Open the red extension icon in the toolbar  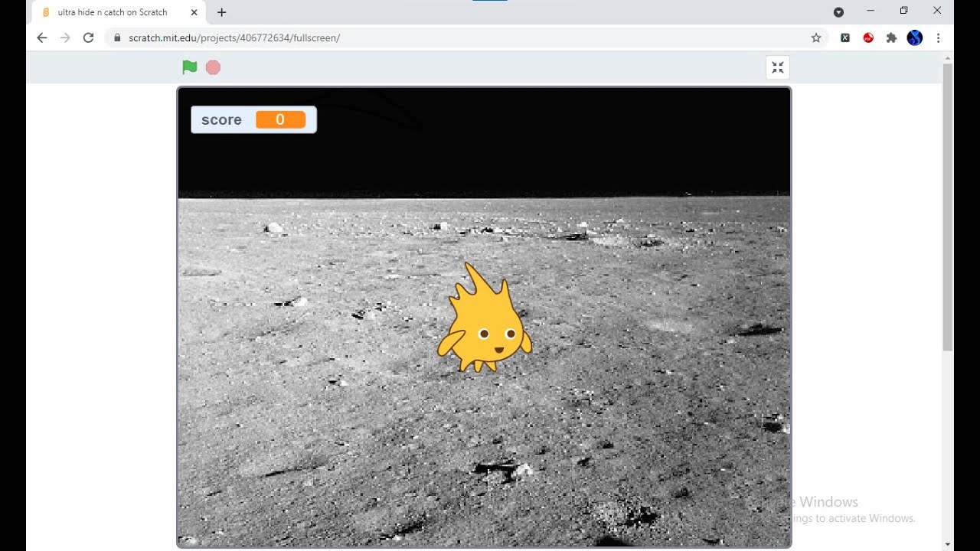868,37
